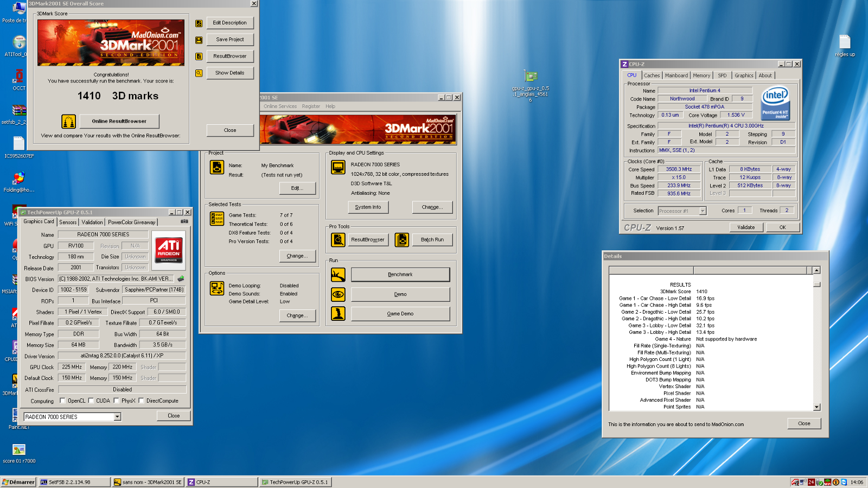Image resolution: width=868 pixels, height=488 pixels.
Task: Click the ResultBrowser icon in score window
Action: [199, 56]
